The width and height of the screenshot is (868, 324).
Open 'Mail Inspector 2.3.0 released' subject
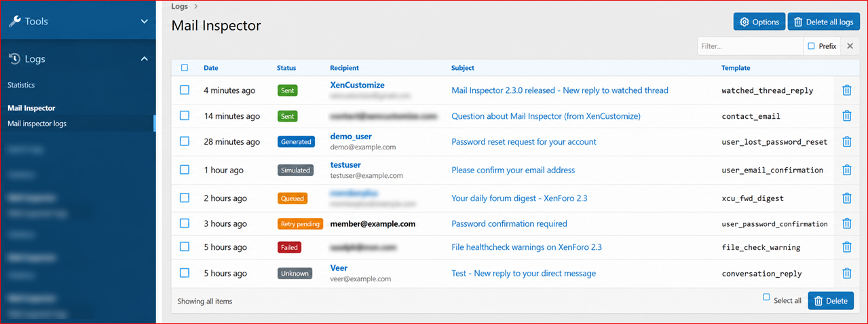pyautogui.click(x=560, y=90)
